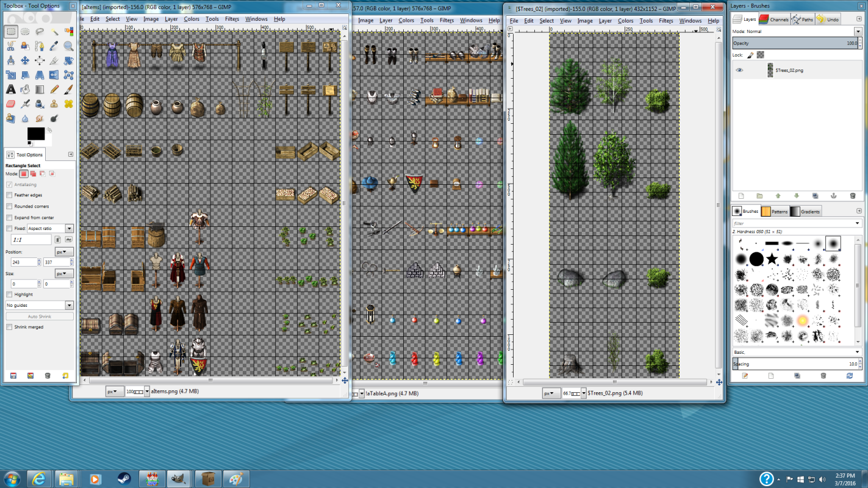
Task: Click the layer Opacity slider
Action: tap(797, 43)
